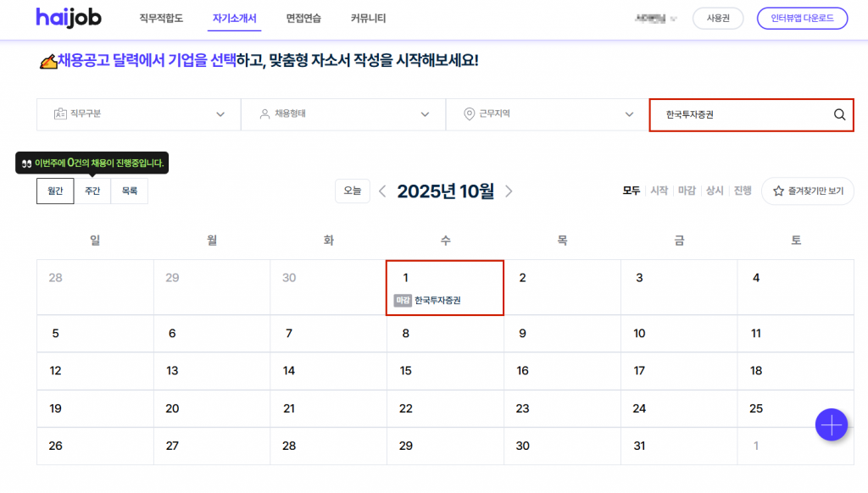Viewport: 868px width, 493px height.
Task: Switch to 월간 calendar view
Action: 55,191
